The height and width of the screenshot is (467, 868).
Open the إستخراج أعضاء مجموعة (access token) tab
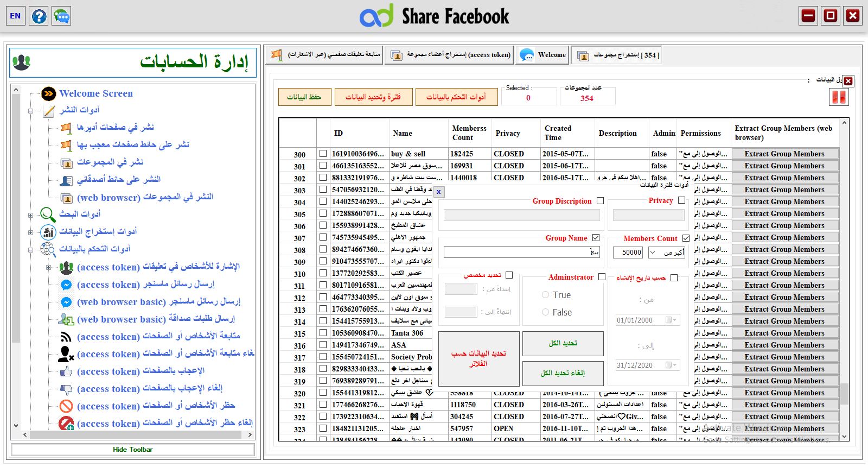click(x=450, y=55)
